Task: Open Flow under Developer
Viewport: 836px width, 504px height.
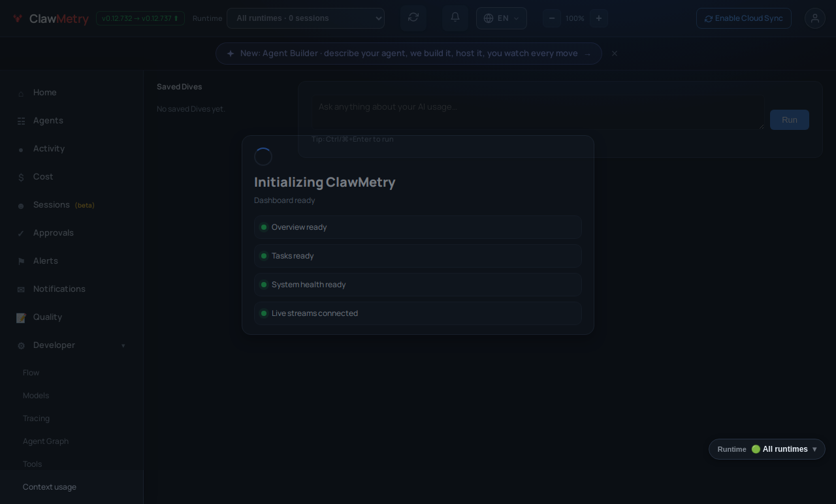Action: [31, 373]
